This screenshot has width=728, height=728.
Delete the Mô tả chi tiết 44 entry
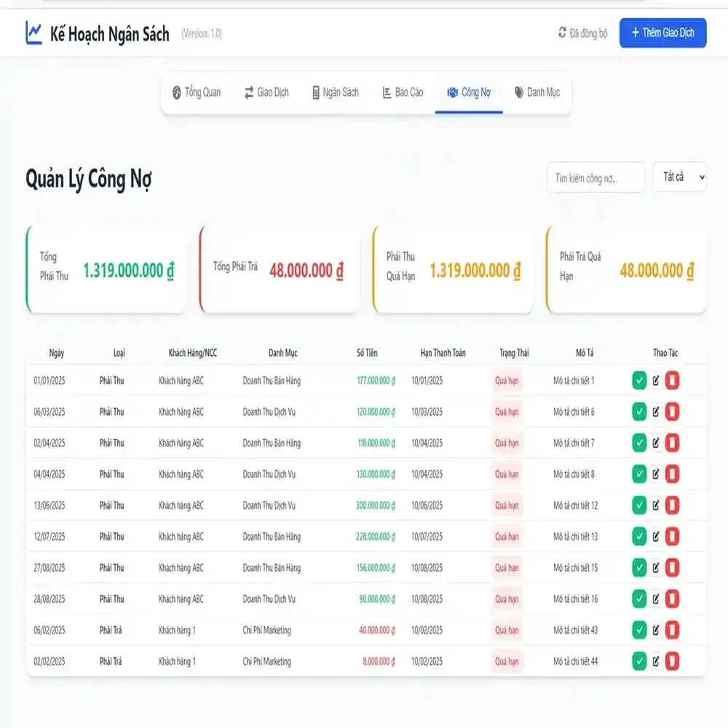(672, 661)
